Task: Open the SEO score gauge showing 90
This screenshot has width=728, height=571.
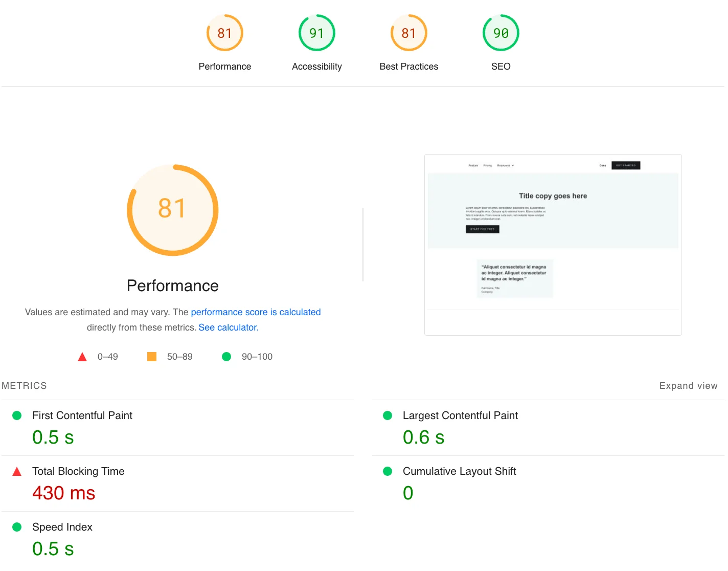Action: pos(501,33)
